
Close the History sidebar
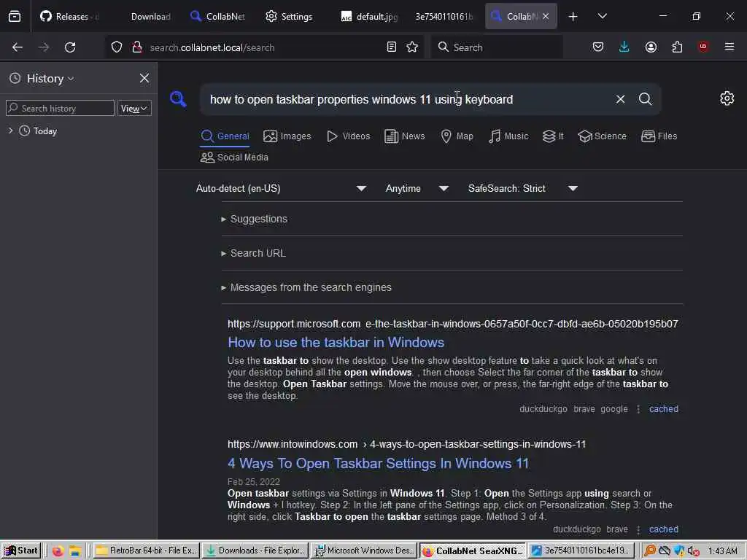144,78
